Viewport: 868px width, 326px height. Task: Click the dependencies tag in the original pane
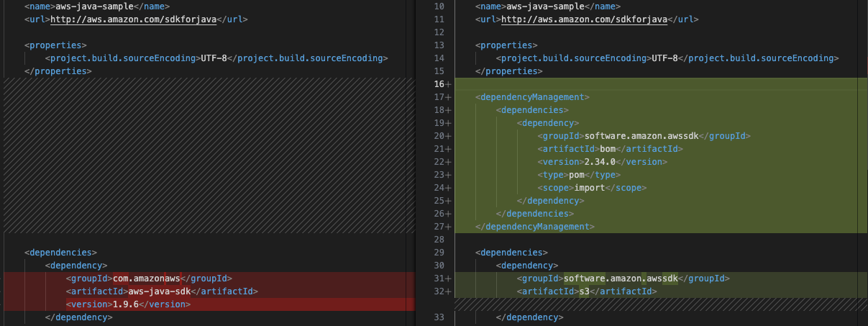pyautogui.click(x=61, y=253)
